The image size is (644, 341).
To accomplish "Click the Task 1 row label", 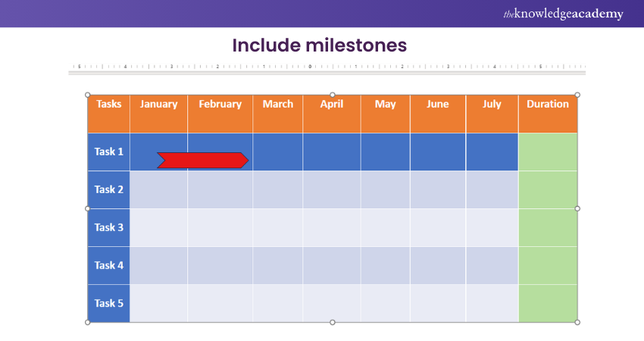I will tap(109, 152).
